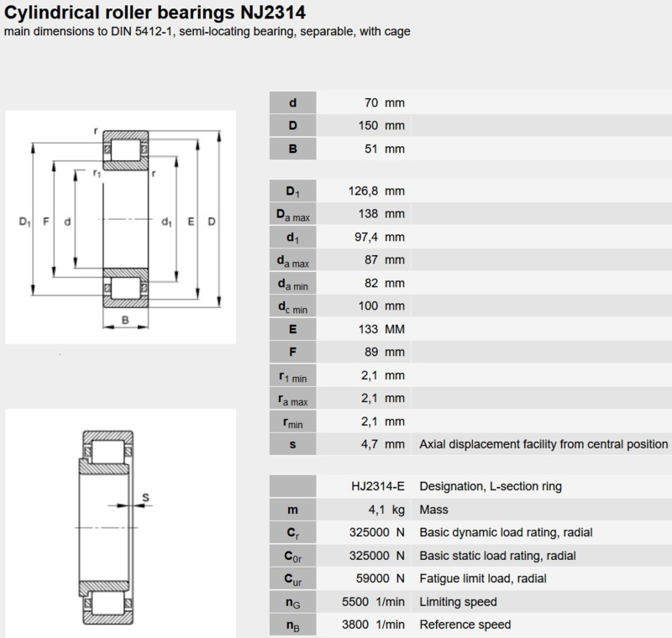This screenshot has height=638, width=672.
Task: Click the 'Mass' description text
Action: 433,510
